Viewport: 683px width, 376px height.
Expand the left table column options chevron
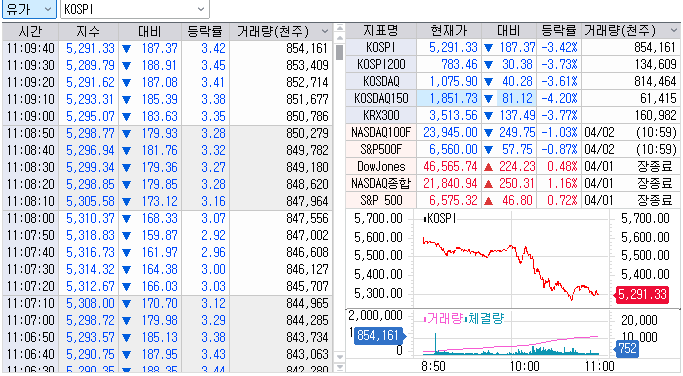325,31
